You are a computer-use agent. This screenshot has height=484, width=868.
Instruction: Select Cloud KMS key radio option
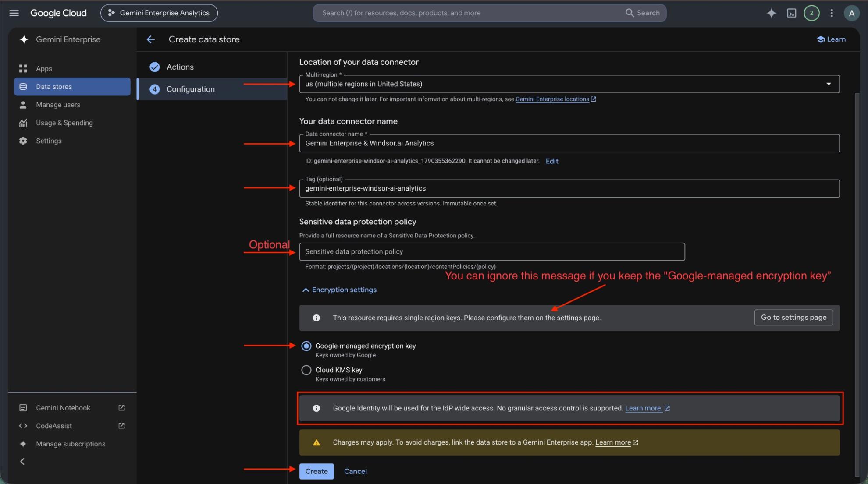tap(306, 370)
